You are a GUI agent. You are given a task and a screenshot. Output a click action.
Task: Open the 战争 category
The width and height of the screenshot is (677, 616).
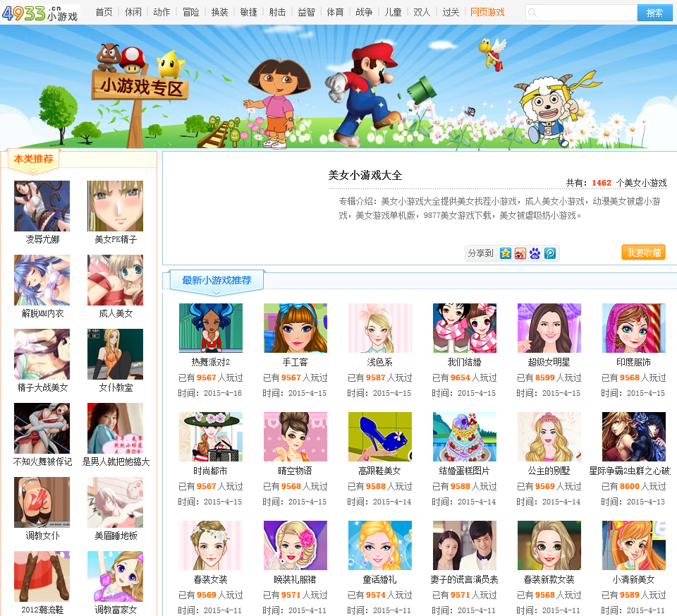click(364, 13)
